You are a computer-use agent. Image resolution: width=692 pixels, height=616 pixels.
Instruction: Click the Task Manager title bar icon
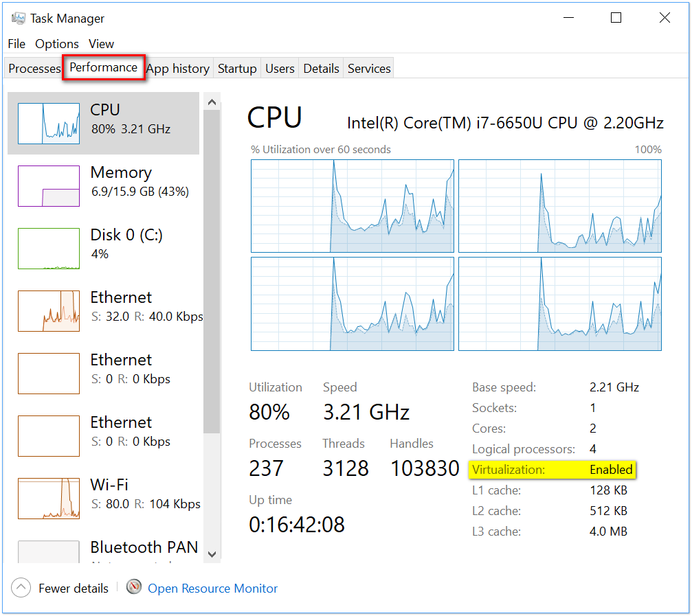(18, 18)
